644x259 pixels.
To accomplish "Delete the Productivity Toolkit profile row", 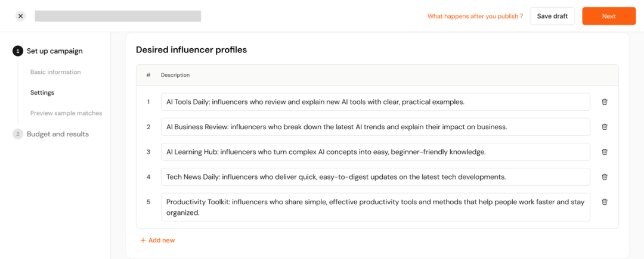I will (604, 202).
